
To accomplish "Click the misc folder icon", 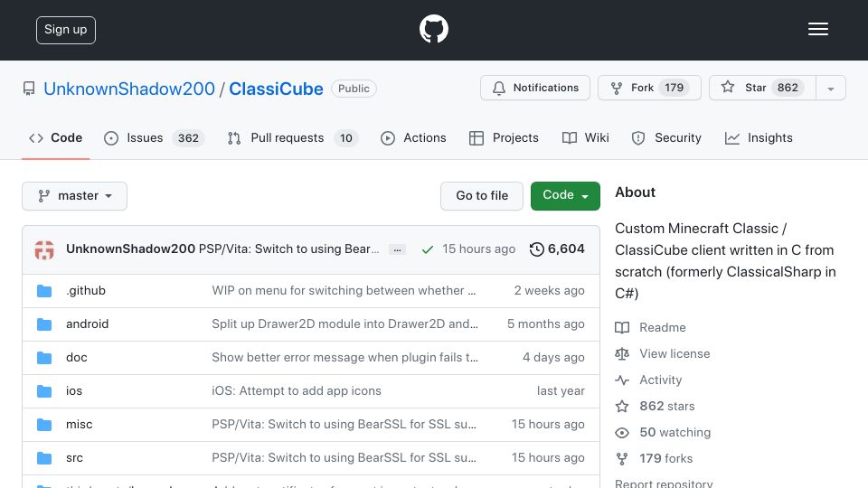I will click(x=44, y=425).
